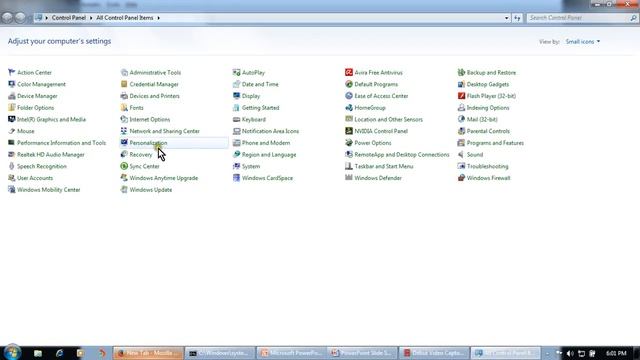Open the Recovery link
This screenshot has width=640, height=360.
(x=140, y=155)
